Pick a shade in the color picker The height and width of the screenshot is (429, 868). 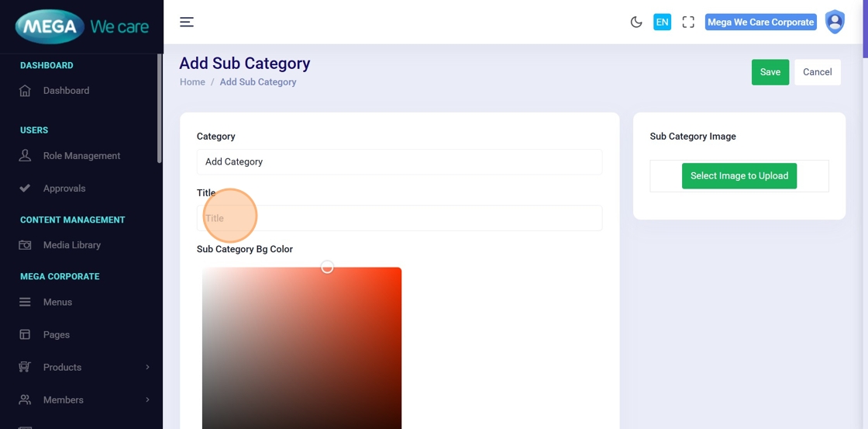click(x=302, y=349)
